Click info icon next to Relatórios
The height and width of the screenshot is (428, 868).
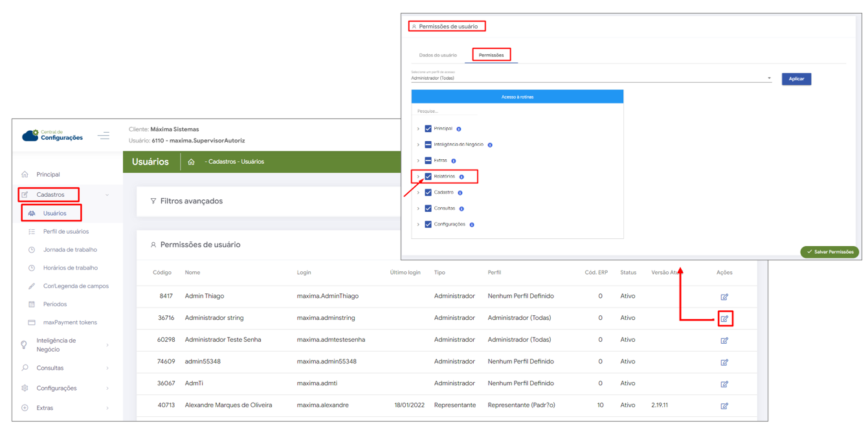(462, 177)
